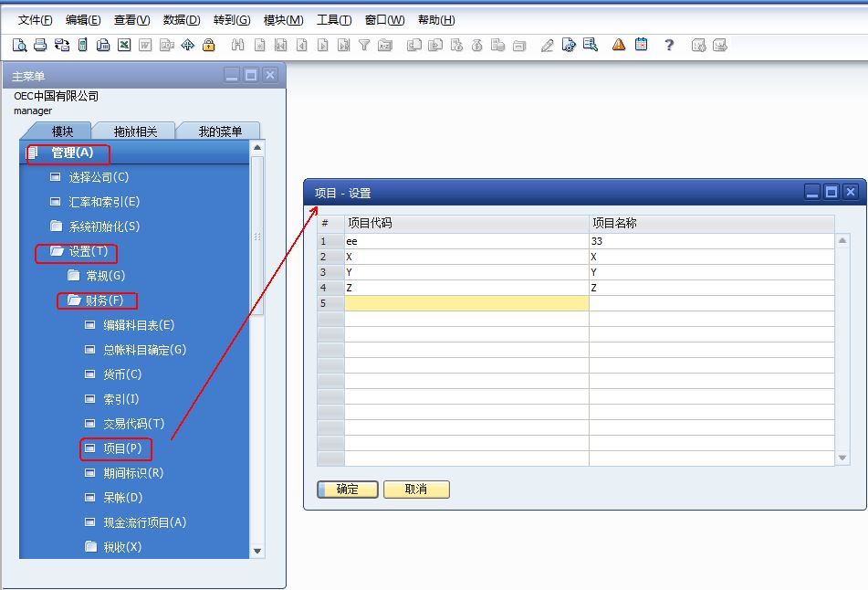The image size is (868, 590).
Task: Open the 工具(T) menu
Action: point(333,20)
